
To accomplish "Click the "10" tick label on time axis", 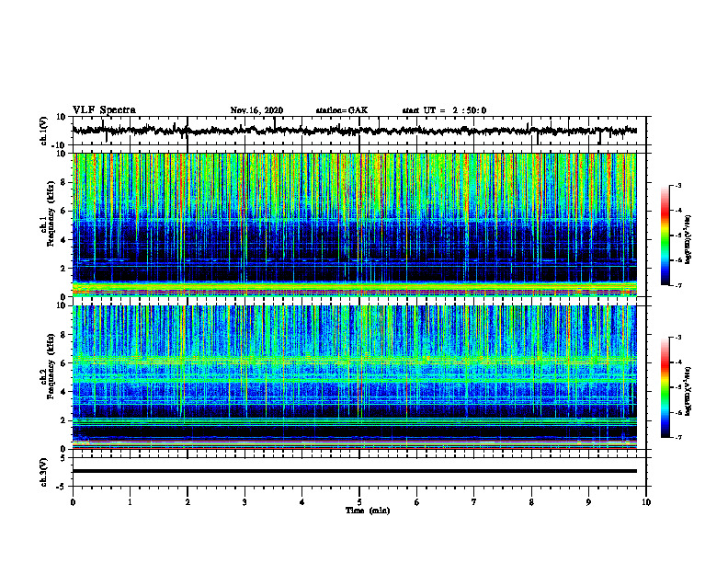I will [646, 502].
